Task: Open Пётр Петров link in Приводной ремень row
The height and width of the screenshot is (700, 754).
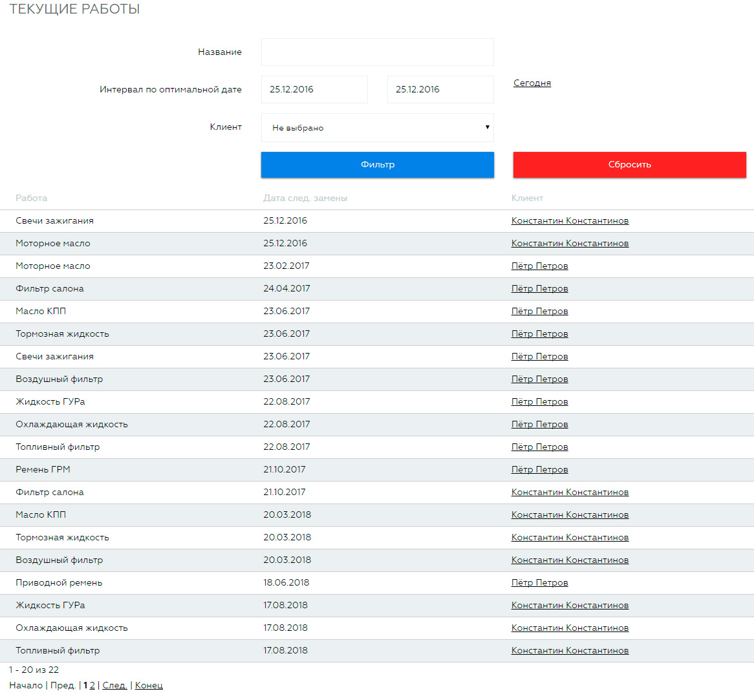Action: (x=539, y=582)
